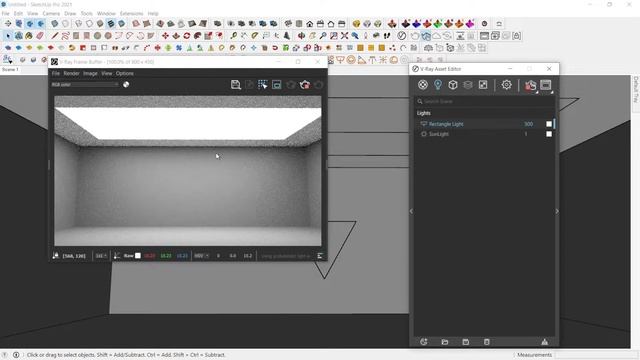Open the Default Tray side tab
The image size is (640, 360).
click(x=636, y=89)
